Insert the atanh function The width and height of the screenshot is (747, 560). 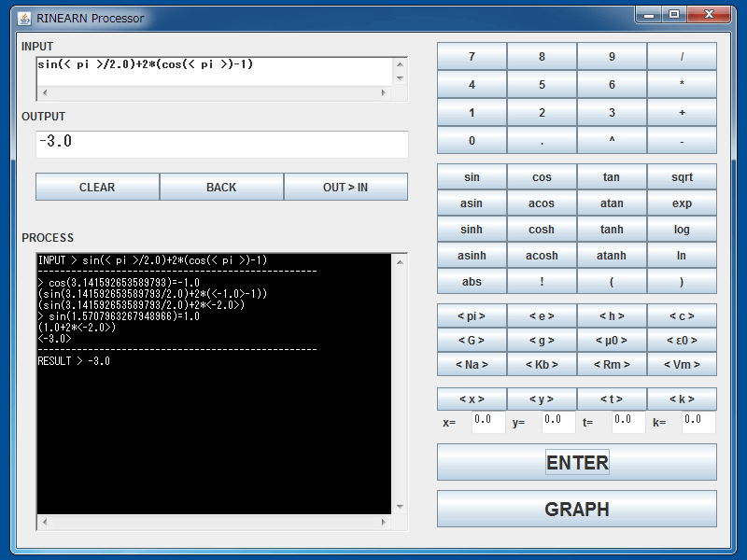pyautogui.click(x=612, y=256)
